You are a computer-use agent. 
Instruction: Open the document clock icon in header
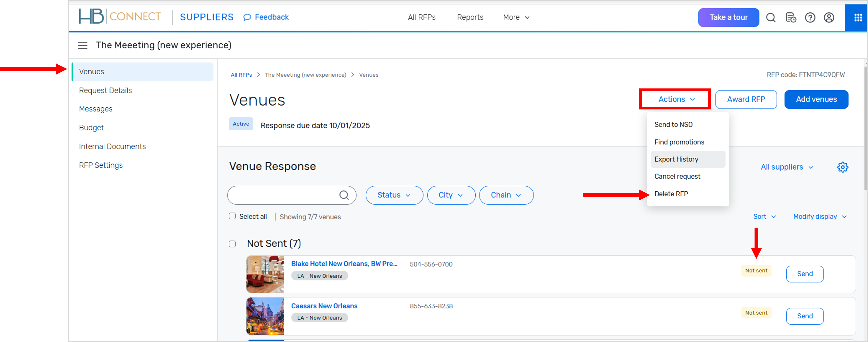pyautogui.click(x=791, y=18)
